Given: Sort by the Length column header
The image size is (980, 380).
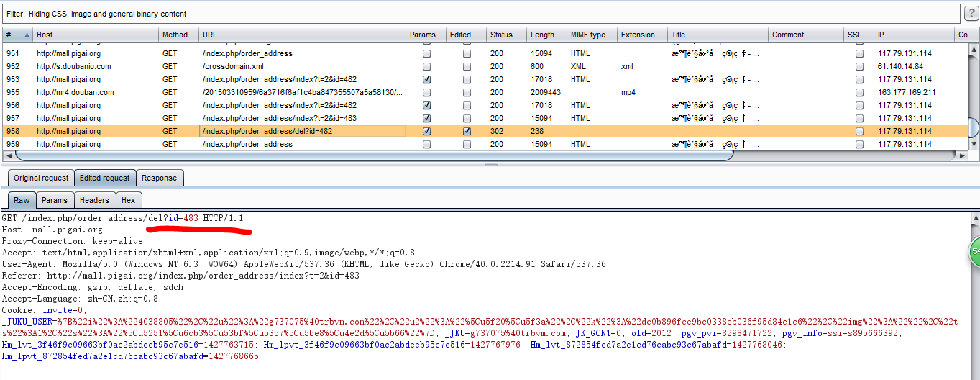Looking at the screenshot, I should pyautogui.click(x=547, y=35).
